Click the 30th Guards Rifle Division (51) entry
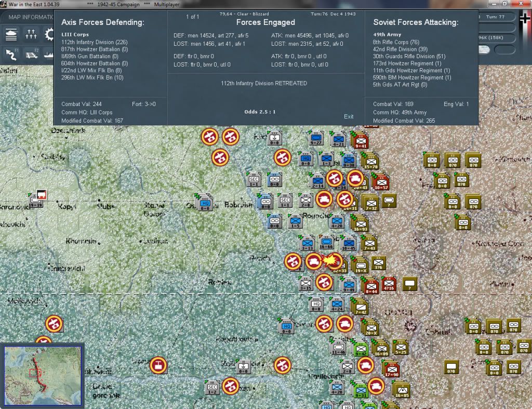Image resolution: width=532 pixels, height=409 pixels. (x=409, y=56)
